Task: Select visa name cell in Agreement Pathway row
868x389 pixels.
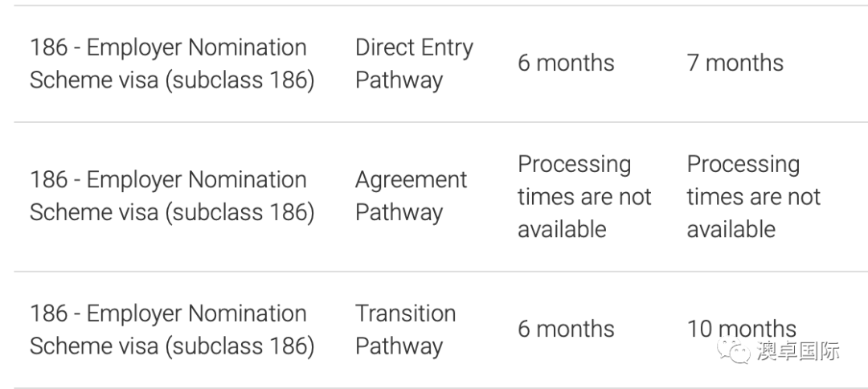Action: pos(172,196)
